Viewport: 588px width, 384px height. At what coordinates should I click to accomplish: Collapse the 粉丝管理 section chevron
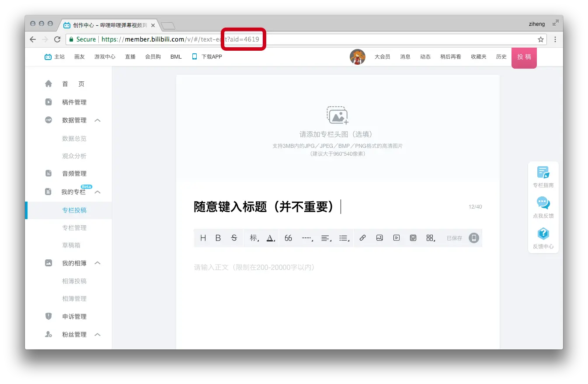[97, 335]
